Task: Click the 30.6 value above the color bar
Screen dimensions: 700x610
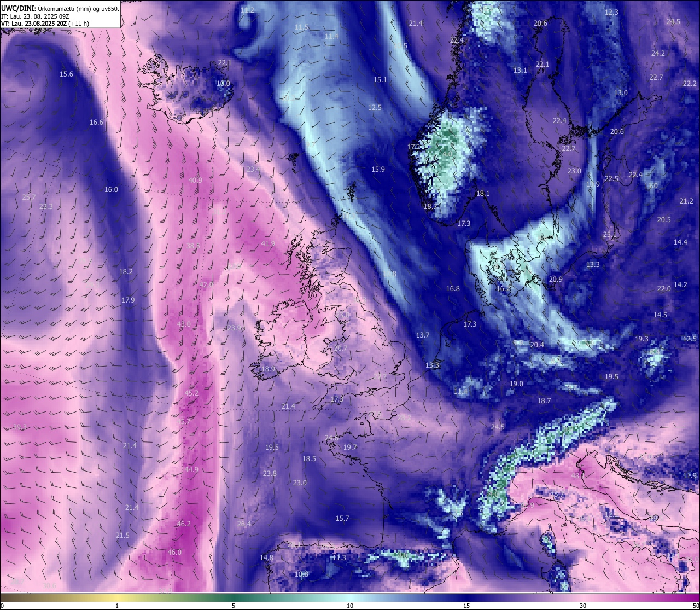Action: point(49,585)
